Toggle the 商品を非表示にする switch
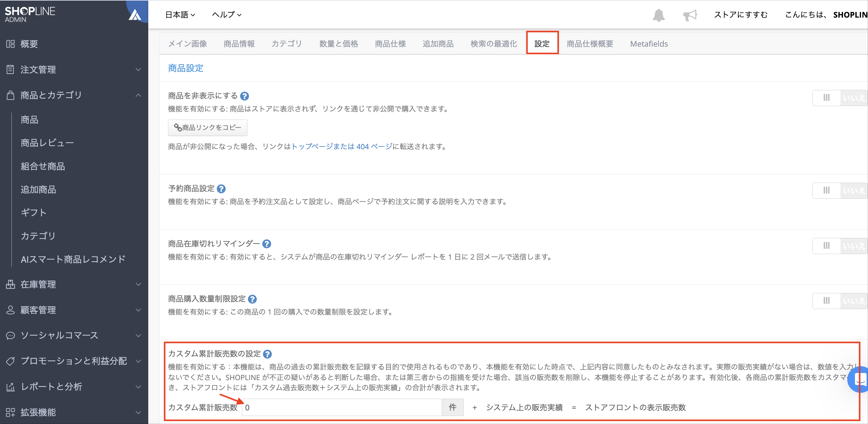 (840, 98)
